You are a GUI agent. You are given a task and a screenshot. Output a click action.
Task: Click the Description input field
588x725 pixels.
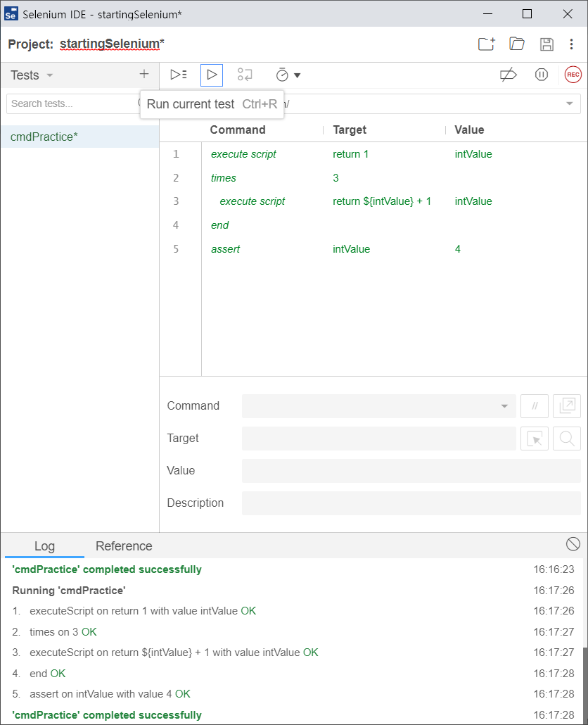pyautogui.click(x=411, y=503)
